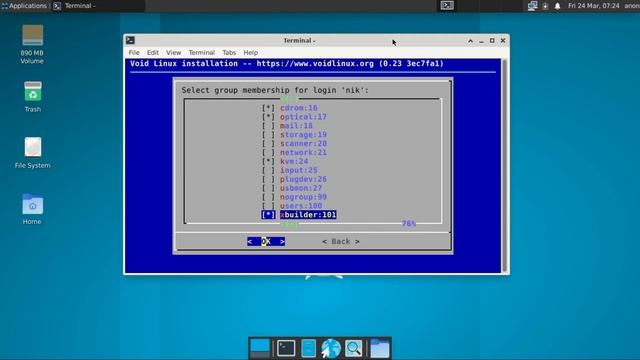The image size is (640, 360).
Task: Toggle the optical:17 group checkbox
Action: [268, 117]
